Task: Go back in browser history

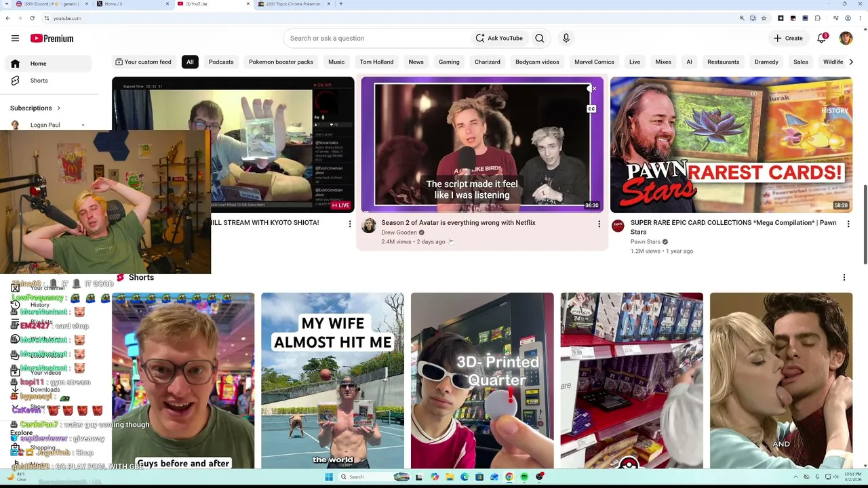Action: click(x=7, y=18)
